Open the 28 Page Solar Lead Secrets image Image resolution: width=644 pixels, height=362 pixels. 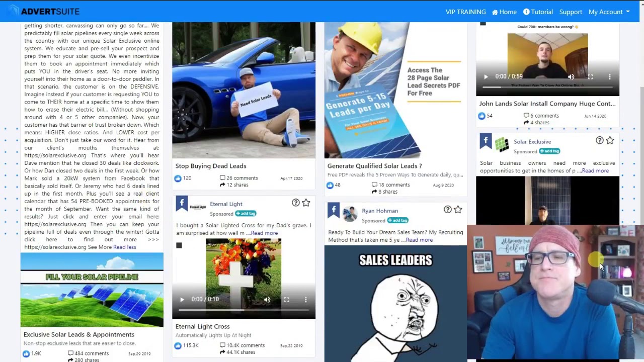pyautogui.click(x=395, y=90)
